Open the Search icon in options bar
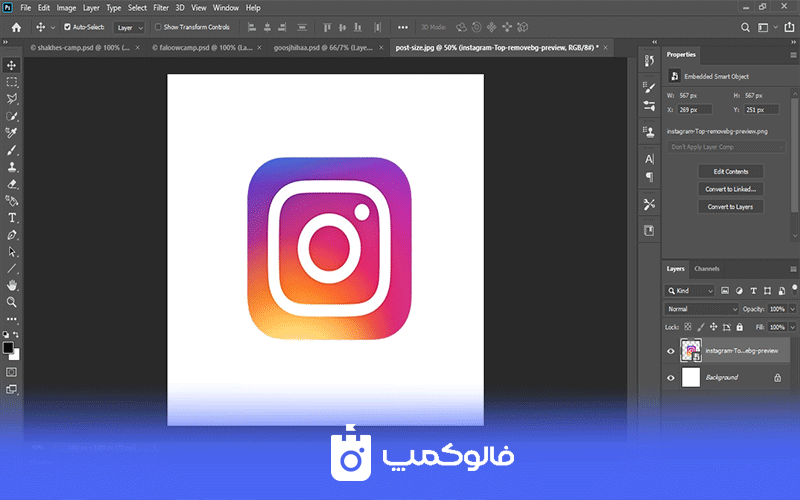This screenshot has height=500, width=800. (745, 28)
